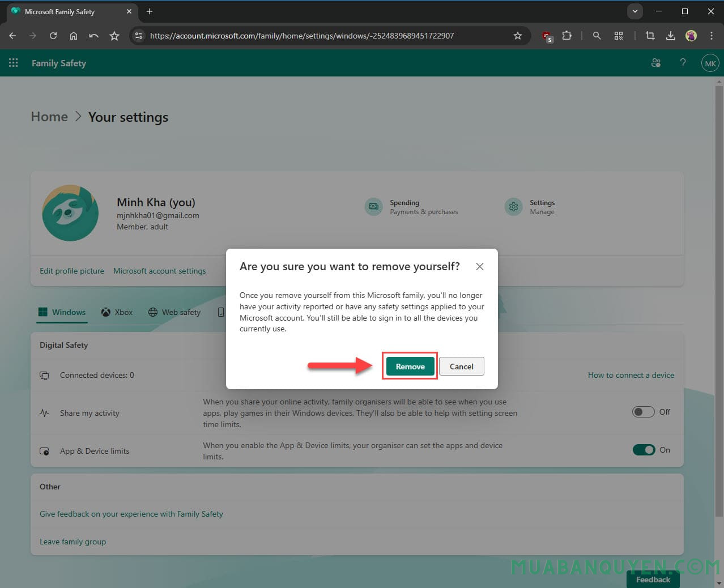Image resolution: width=724 pixels, height=588 pixels.
Task: Click the 'Member, adult' text
Action: pyautogui.click(x=142, y=227)
